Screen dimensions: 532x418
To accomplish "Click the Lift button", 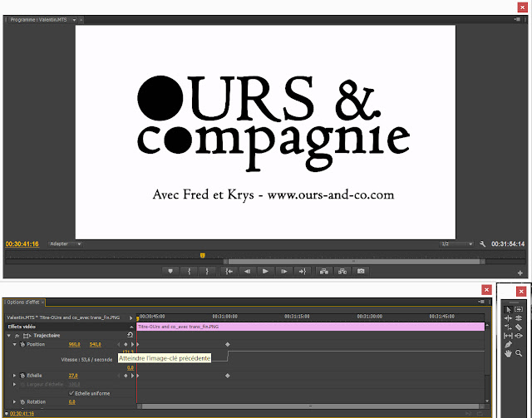I will pos(324,271).
